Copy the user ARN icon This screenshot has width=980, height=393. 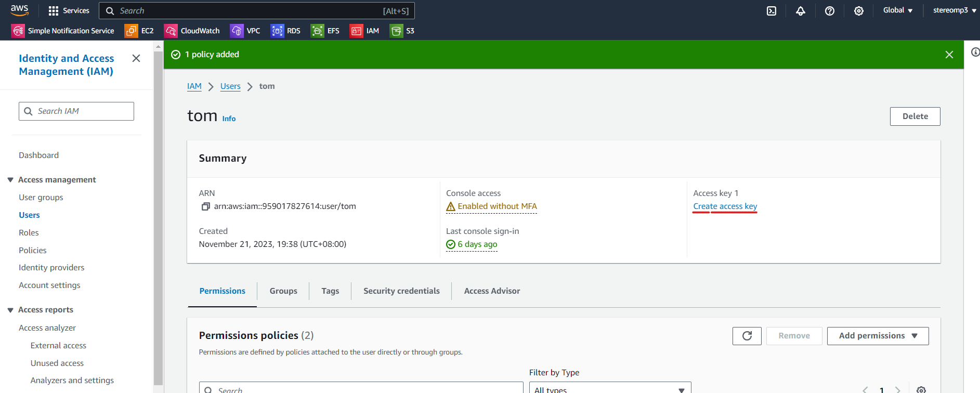click(x=206, y=206)
